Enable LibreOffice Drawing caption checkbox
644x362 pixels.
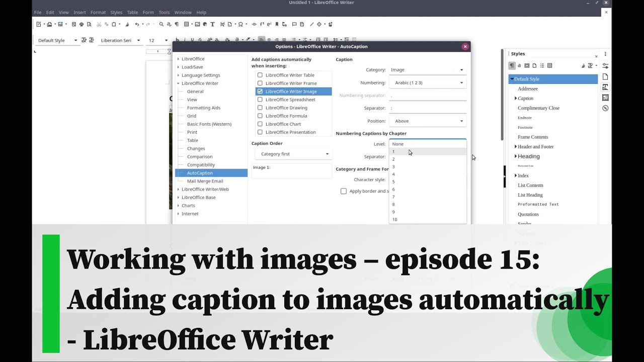260,108
